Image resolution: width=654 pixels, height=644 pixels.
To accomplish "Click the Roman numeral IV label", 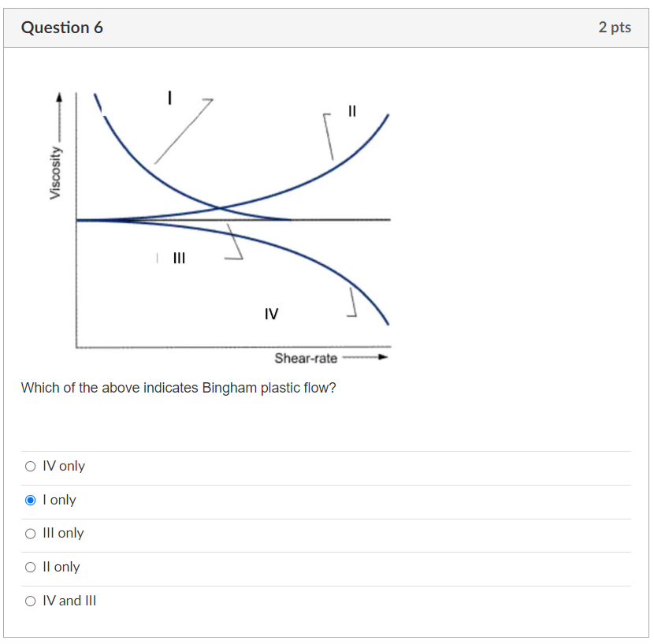I will coord(272,314).
